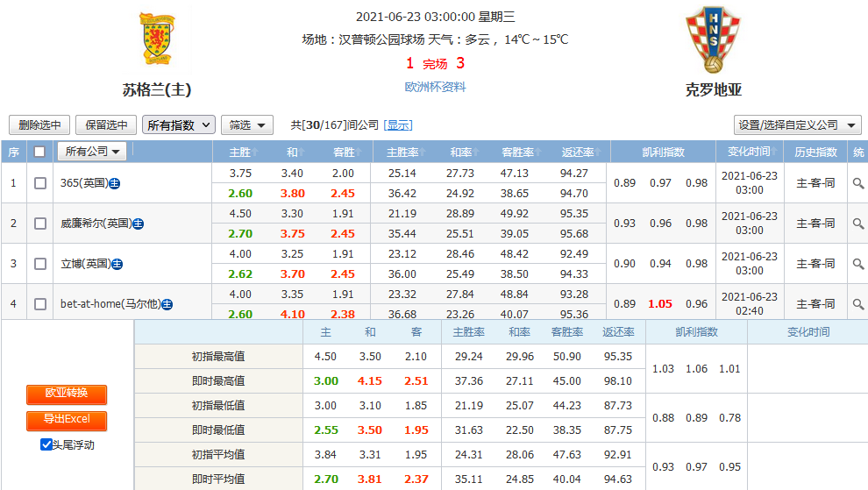Click the 主 badge next to 威廉希尔(英国)
Viewport: 868px width, 490px height.
point(139,224)
